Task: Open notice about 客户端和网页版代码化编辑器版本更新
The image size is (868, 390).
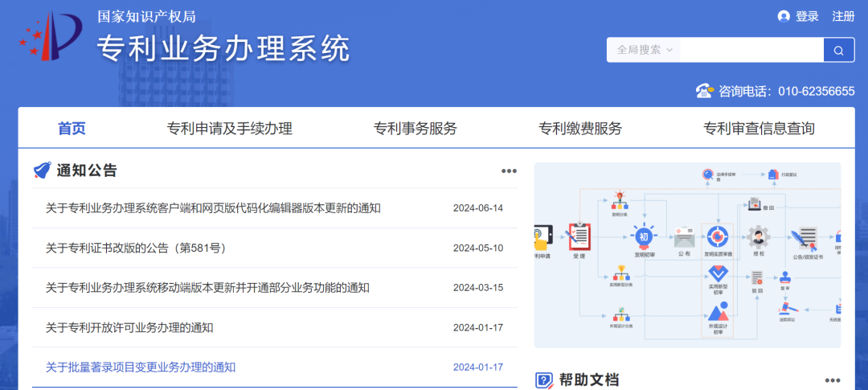Action: pos(213,208)
